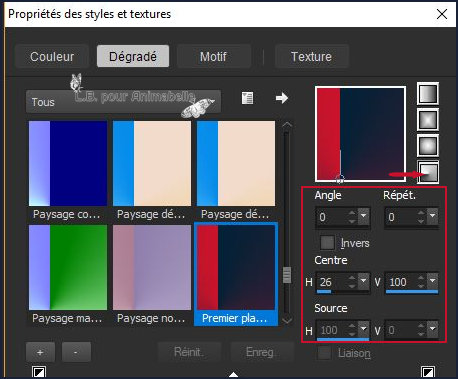Click the bottom-right black and white swatch icon
The image size is (458, 379).
[x=428, y=372]
